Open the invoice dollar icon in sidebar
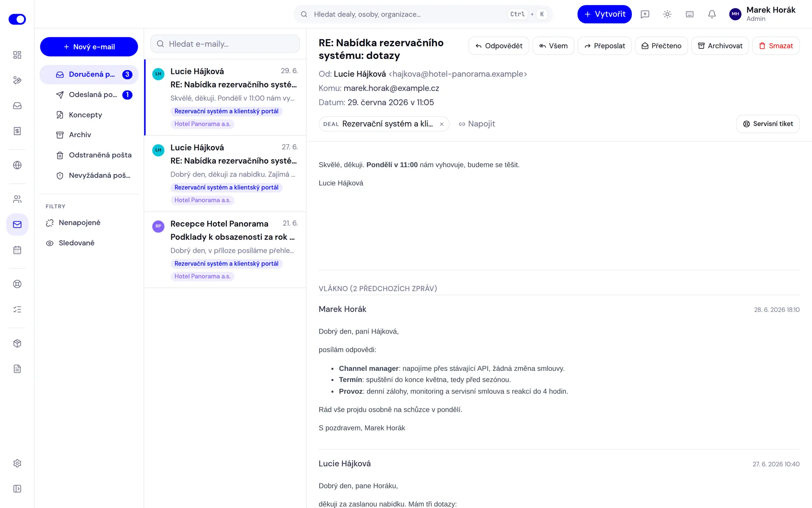The width and height of the screenshot is (812, 508). (x=17, y=131)
